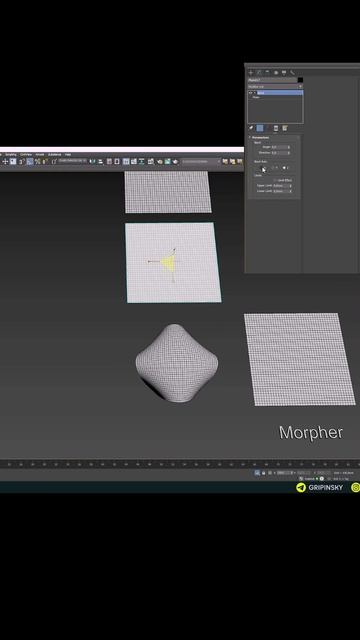This screenshot has width=360, height=640.
Task: Toggle the Percent Snap icon
Action: [38, 161]
